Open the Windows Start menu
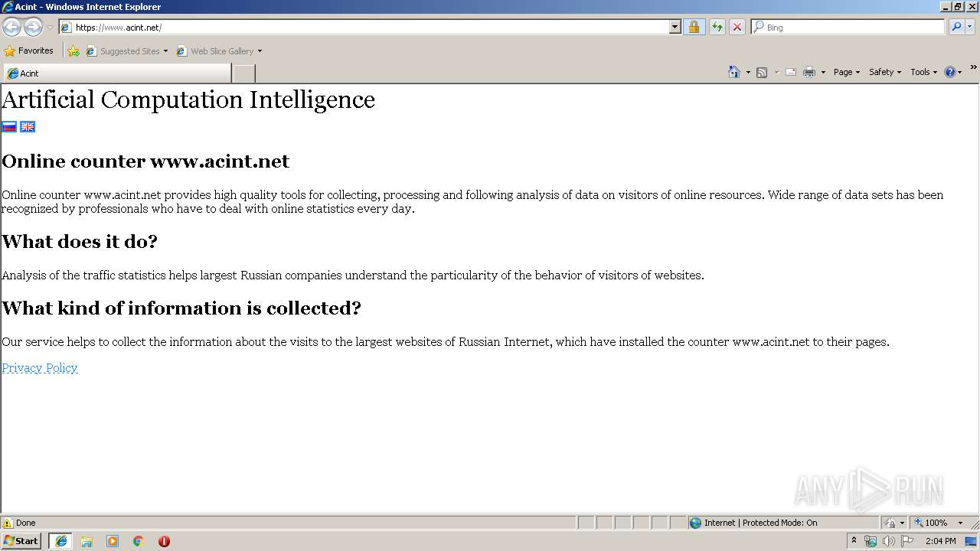Viewport: 980px width, 551px height. [x=21, y=541]
